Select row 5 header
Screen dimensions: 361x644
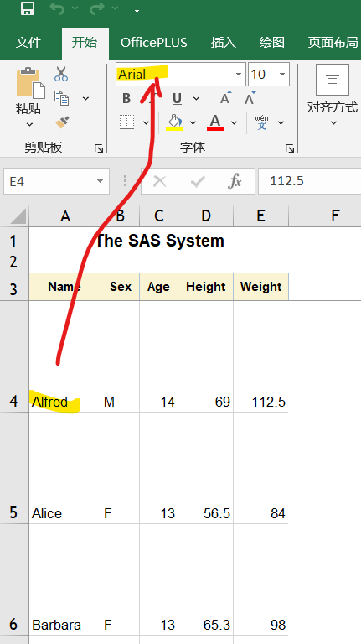click(14, 468)
